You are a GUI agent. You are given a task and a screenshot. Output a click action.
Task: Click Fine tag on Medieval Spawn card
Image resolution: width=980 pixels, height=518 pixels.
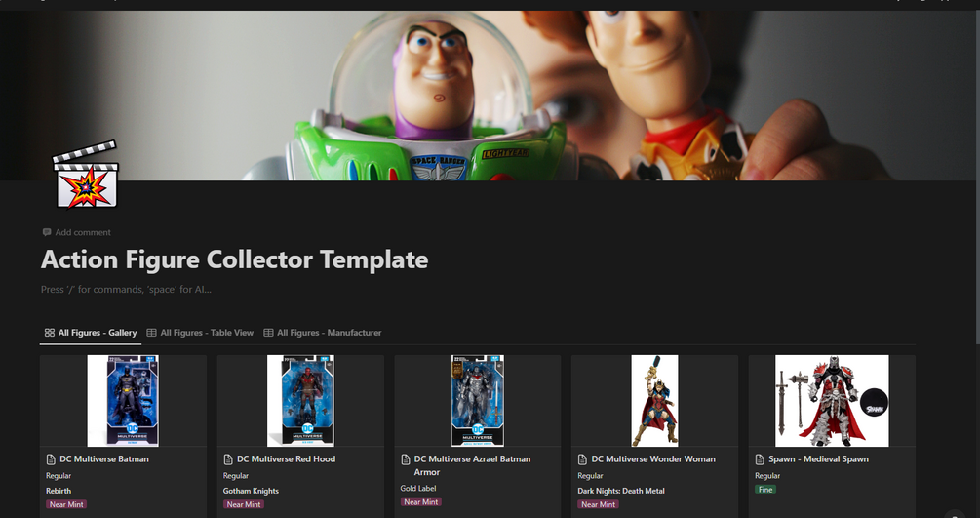[x=765, y=490]
